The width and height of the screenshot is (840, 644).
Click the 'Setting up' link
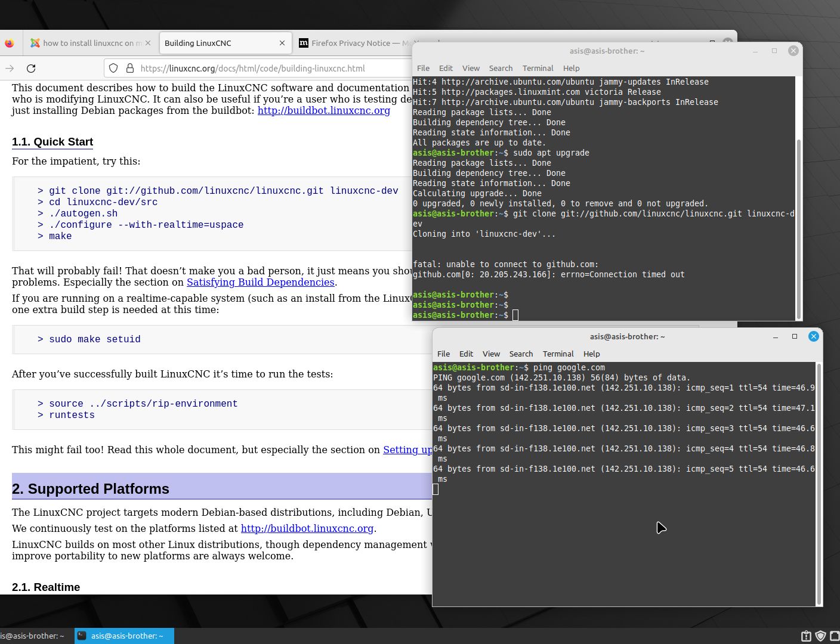tap(407, 450)
